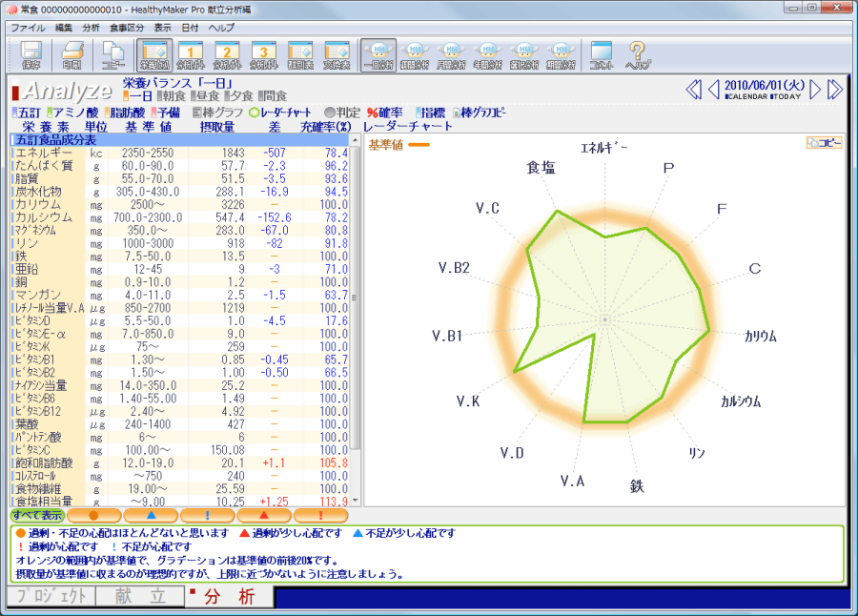858x616 pixels.
Task: Filter by the red triangle judgment button
Action: [264, 515]
